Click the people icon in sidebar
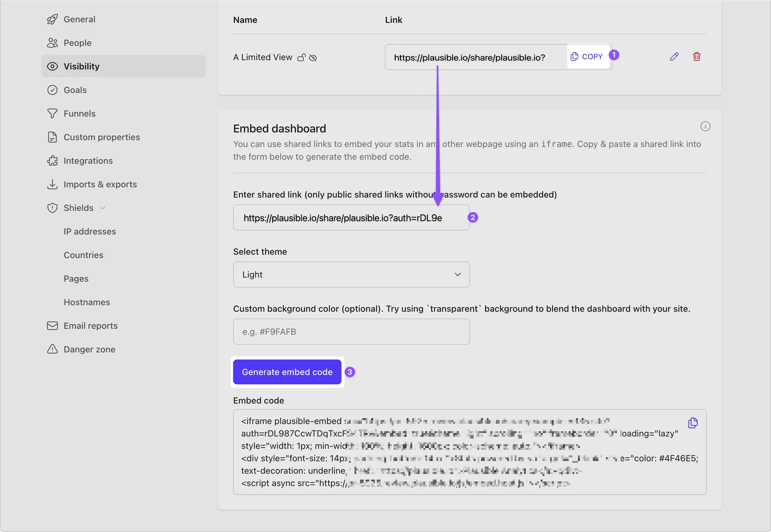The height and width of the screenshot is (532, 771). [53, 43]
